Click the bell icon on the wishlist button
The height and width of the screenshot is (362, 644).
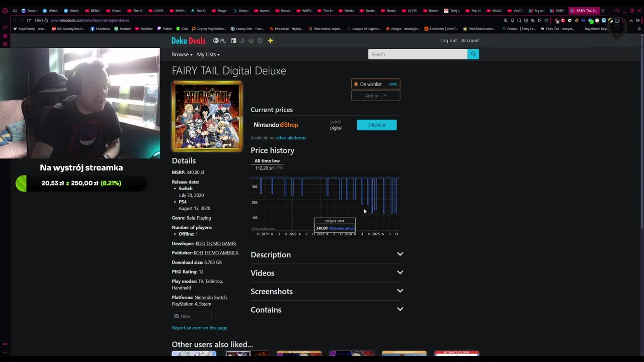(356, 84)
